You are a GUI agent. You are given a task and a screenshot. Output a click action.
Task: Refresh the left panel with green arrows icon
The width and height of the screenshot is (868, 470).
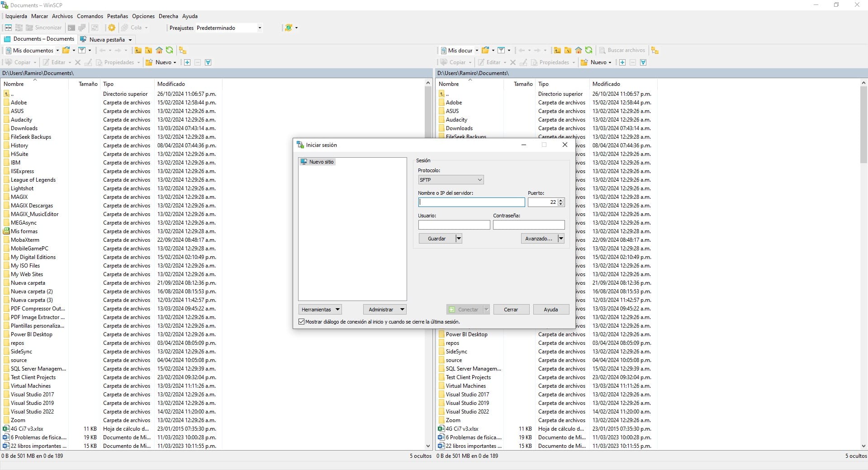[170, 50]
